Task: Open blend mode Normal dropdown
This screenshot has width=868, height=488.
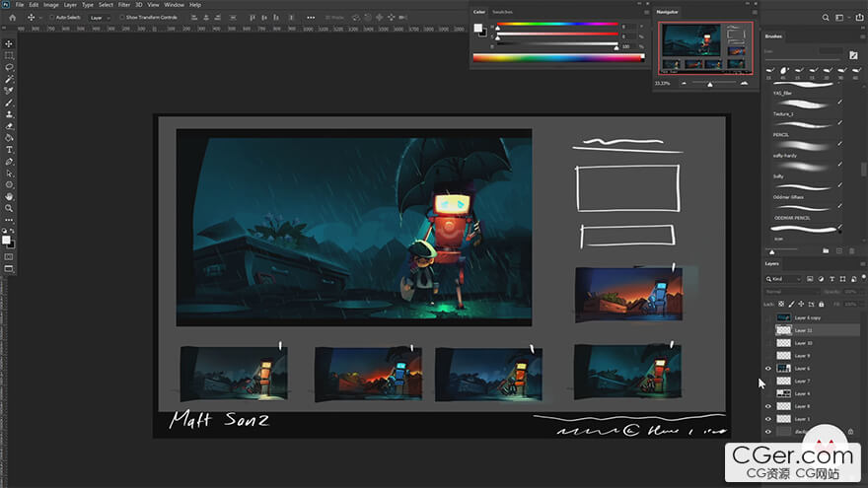Action: pos(792,292)
